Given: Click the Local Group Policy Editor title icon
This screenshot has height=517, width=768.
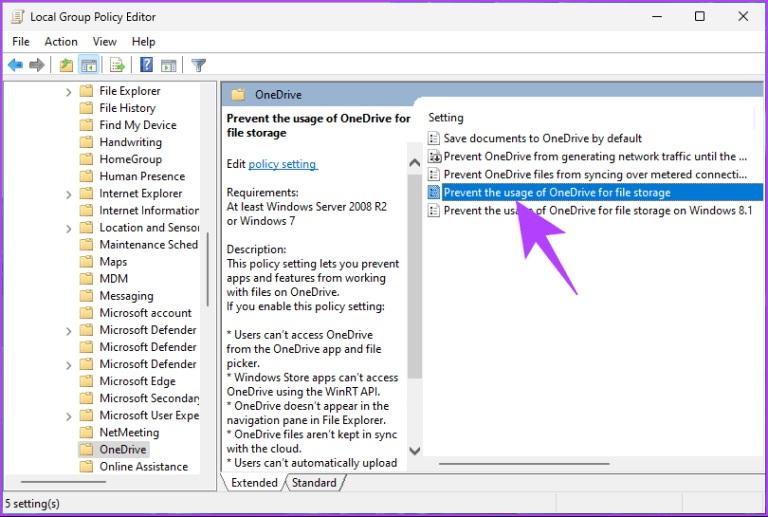Looking at the screenshot, I should pyautogui.click(x=17, y=17).
